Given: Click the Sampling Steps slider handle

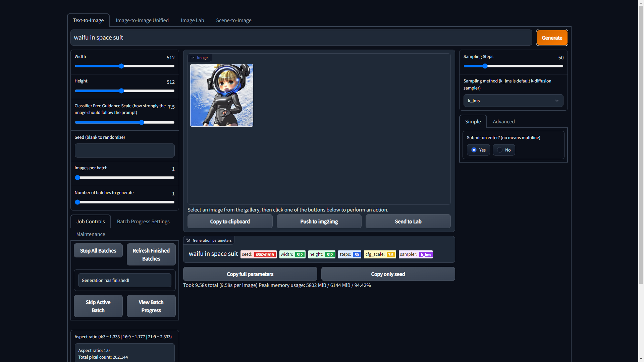Looking at the screenshot, I should 485,66.
